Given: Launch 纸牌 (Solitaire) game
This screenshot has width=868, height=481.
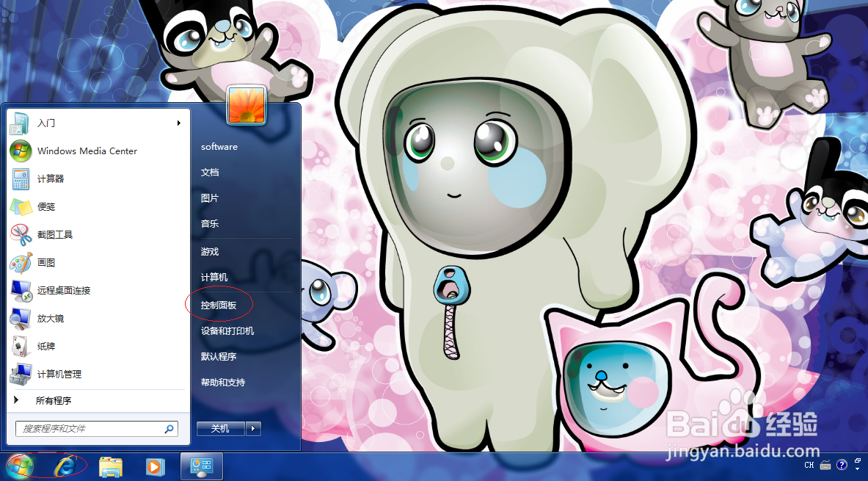Looking at the screenshot, I should pos(98,347).
